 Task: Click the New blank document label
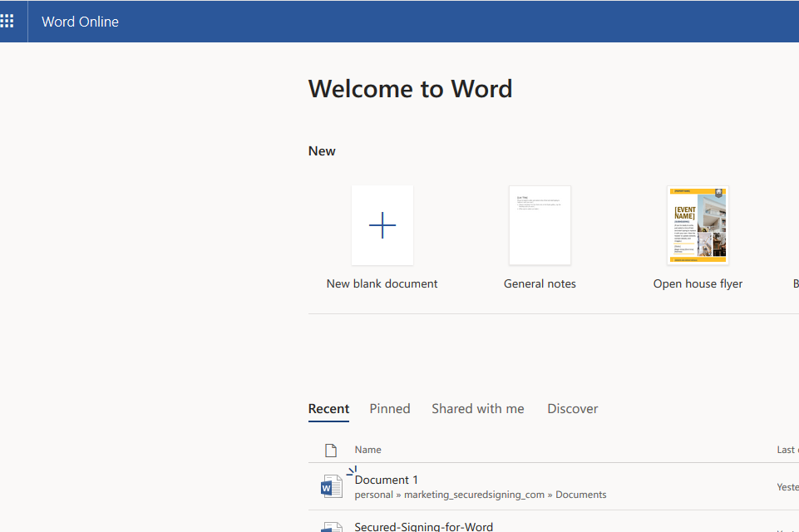(382, 283)
